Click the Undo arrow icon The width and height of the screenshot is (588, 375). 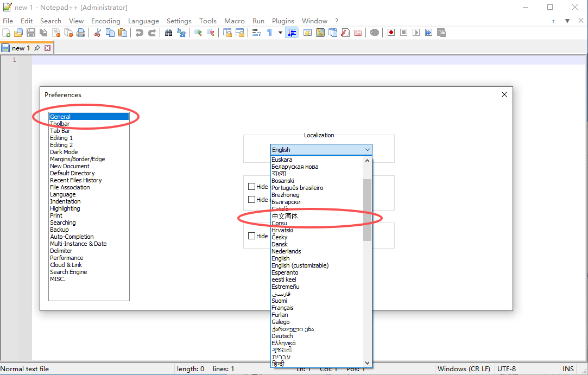pyautogui.click(x=140, y=33)
